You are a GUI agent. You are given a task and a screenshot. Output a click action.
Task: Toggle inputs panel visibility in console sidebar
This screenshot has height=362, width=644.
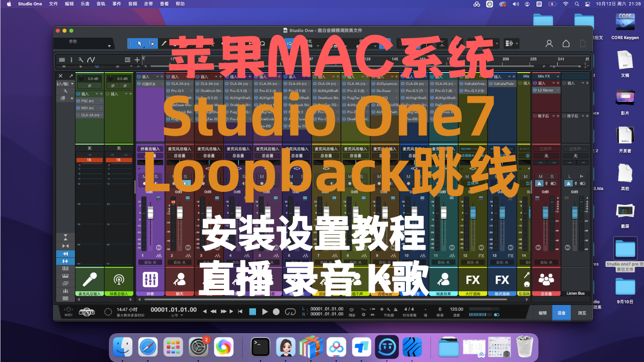pyautogui.click(x=65, y=254)
